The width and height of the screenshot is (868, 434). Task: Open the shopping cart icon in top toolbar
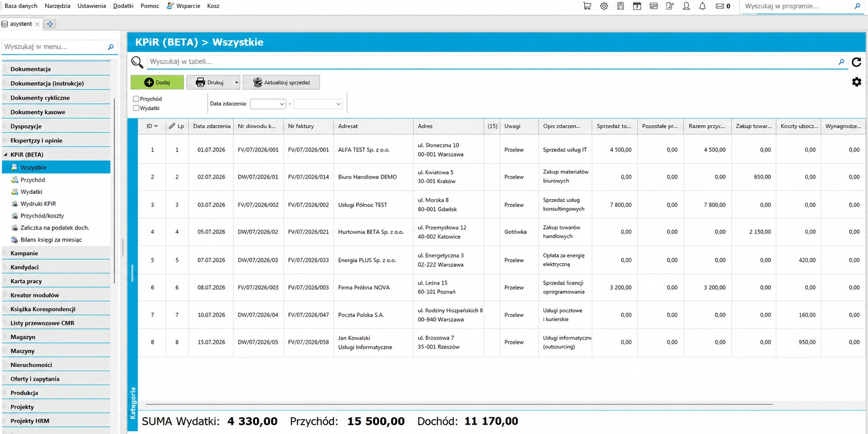(x=587, y=6)
